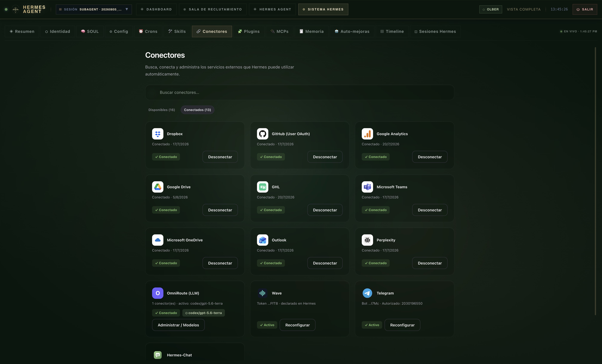Select the Conectados (13) filter pill
Image resolution: width=602 pixels, height=364 pixels.
tap(197, 110)
